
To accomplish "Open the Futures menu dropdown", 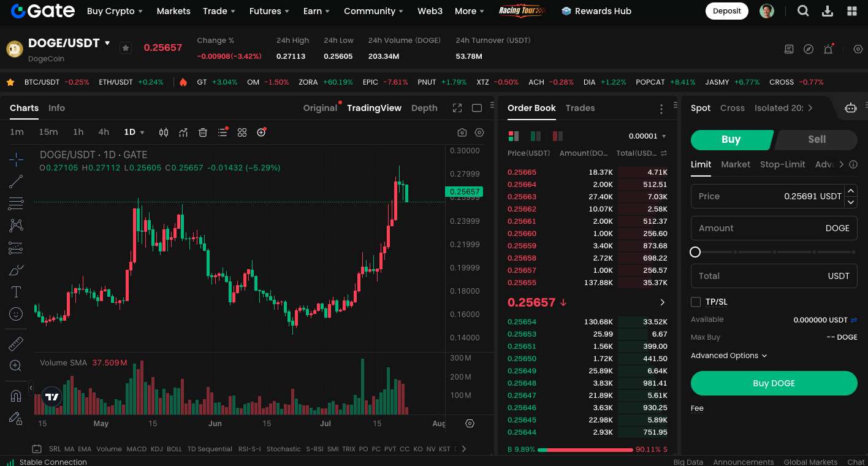I will (x=269, y=11).
